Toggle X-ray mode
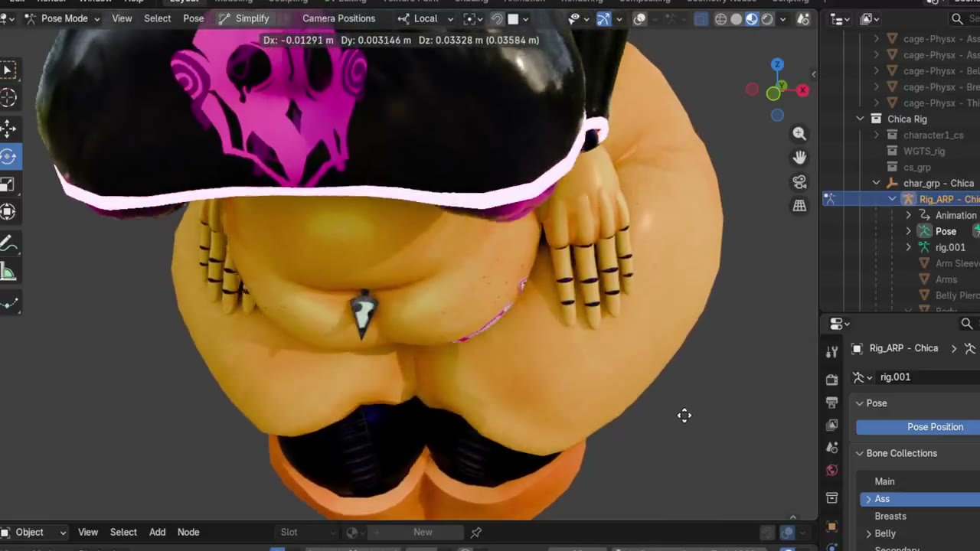This screenshot has height=551, width=980. 701,19
